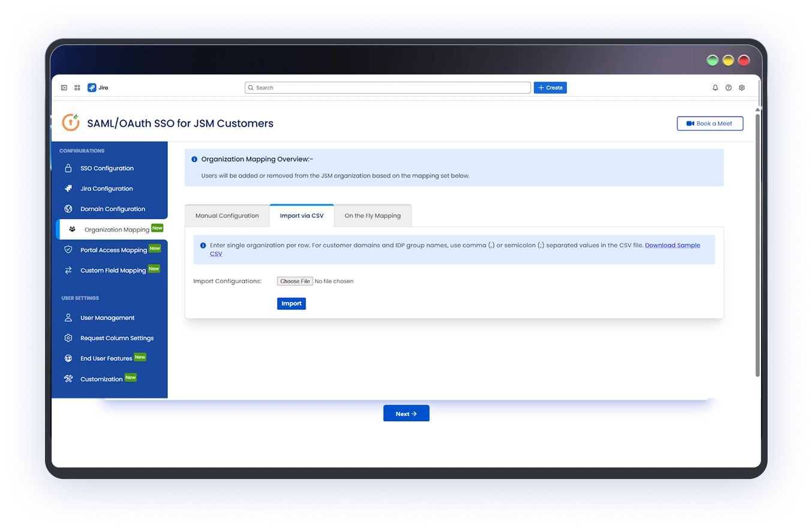812x530 pixels.
Task: Focus the Jira Search field
Action: pos(387,88)
